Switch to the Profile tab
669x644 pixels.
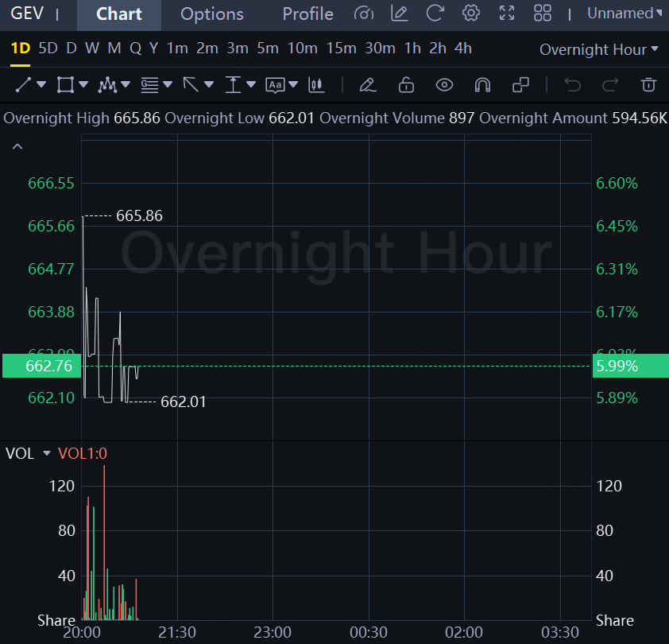pos(307,14)
